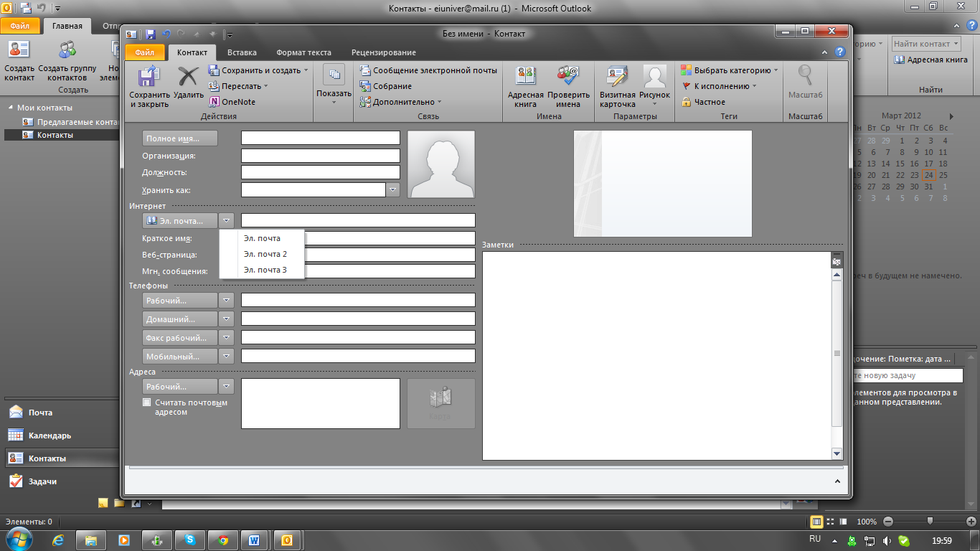Click the 'Рабочий...' phone button
This screenshot has height=551, width=980.
pyautogui.click(x=180, y=301)
